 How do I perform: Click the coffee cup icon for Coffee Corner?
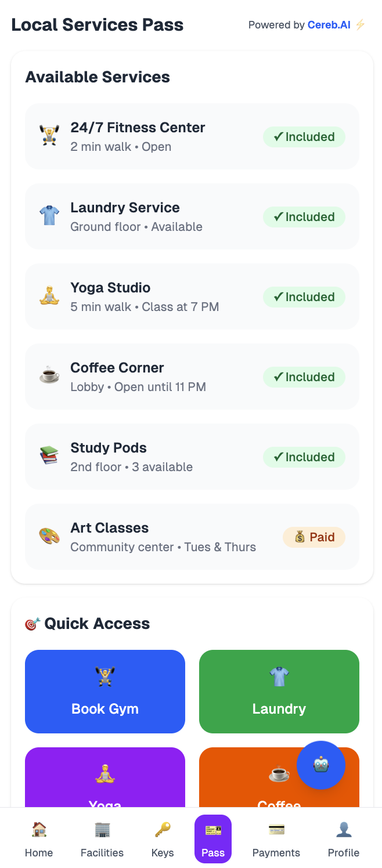point(49,377)
